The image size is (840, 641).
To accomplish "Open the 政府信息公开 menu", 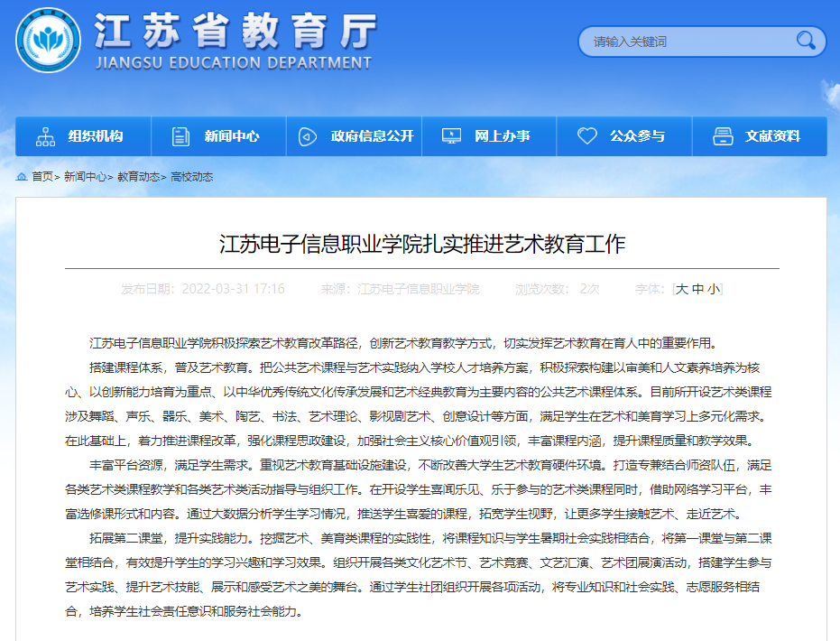I will click(354, 136).
